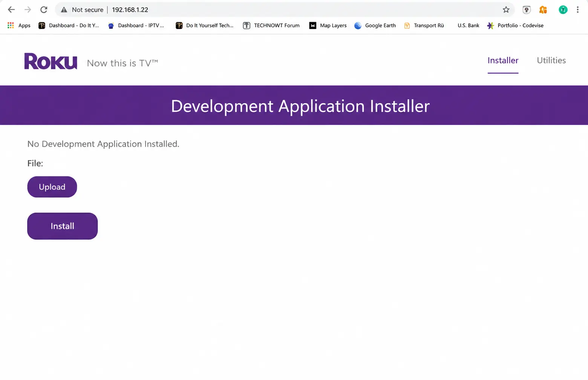Open Do It Yourself Tech... bookmark
This screenshot has height=380, width=588.
(x=205, y=25)
